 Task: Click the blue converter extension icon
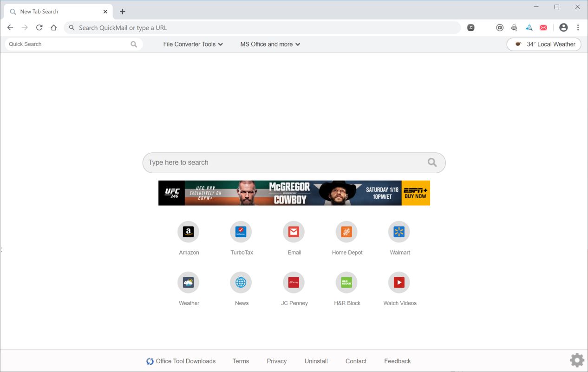coord(529,28)
